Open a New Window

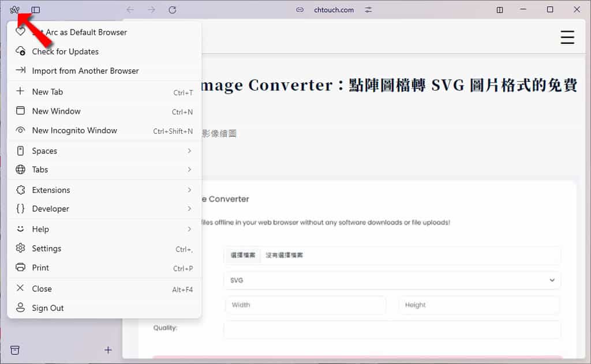coord(104,111)
